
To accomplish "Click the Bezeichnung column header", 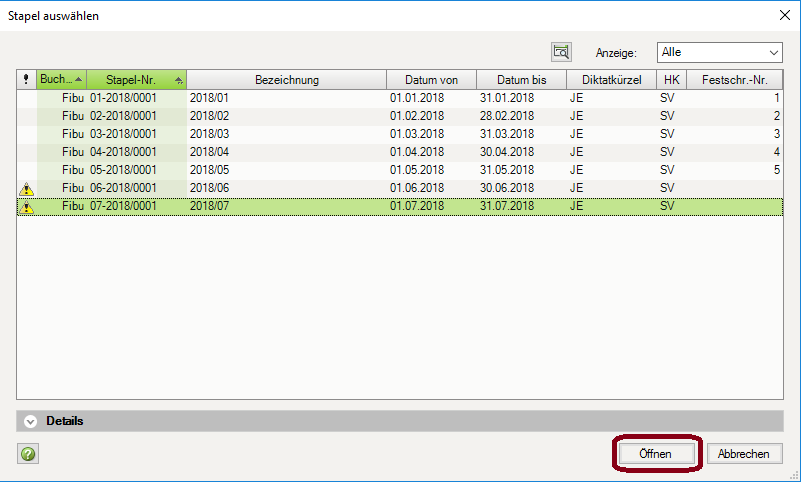I will pyautogui.click(x=286, y=80).
